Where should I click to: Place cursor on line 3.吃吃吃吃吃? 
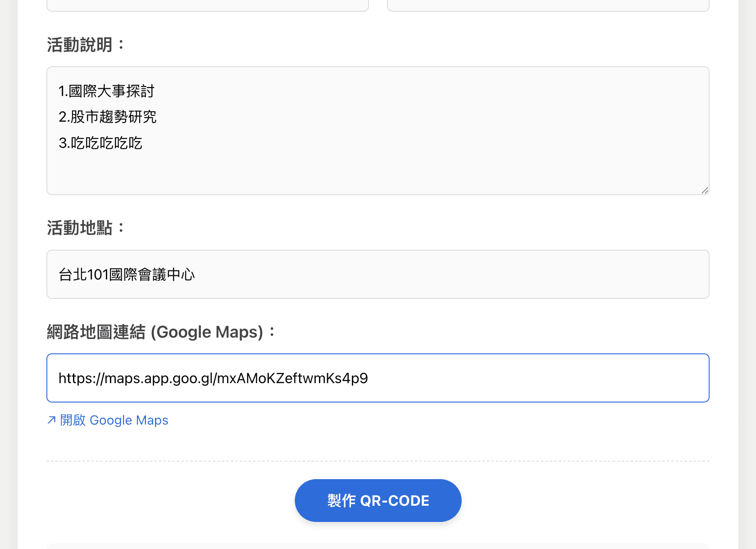coord(100,143)
